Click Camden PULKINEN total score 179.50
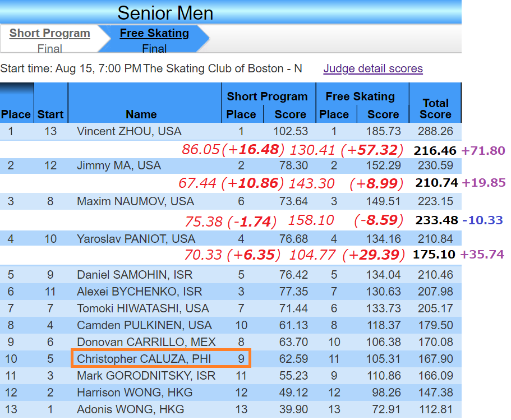The width and height of the screenshot is (511, 420). (435, 325)
